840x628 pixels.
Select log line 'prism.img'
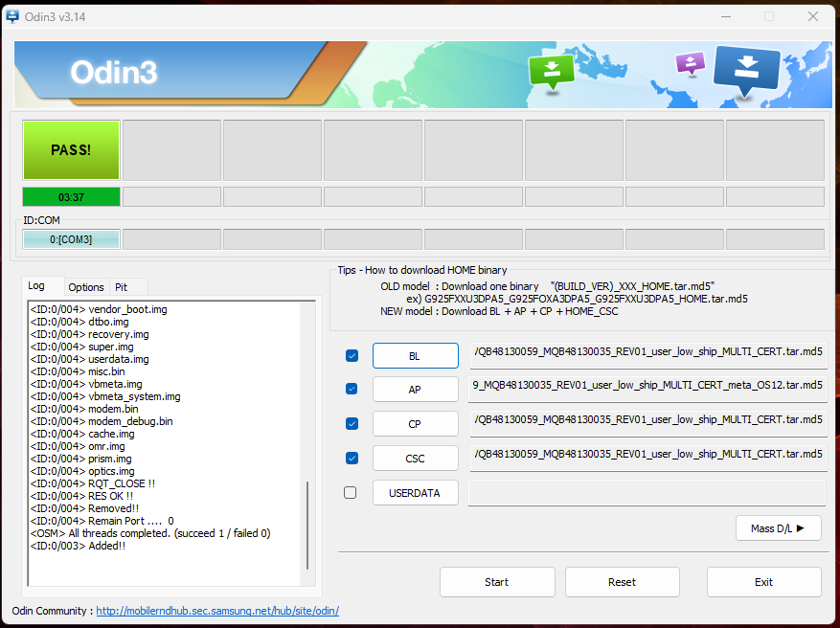tap(80, 459)
